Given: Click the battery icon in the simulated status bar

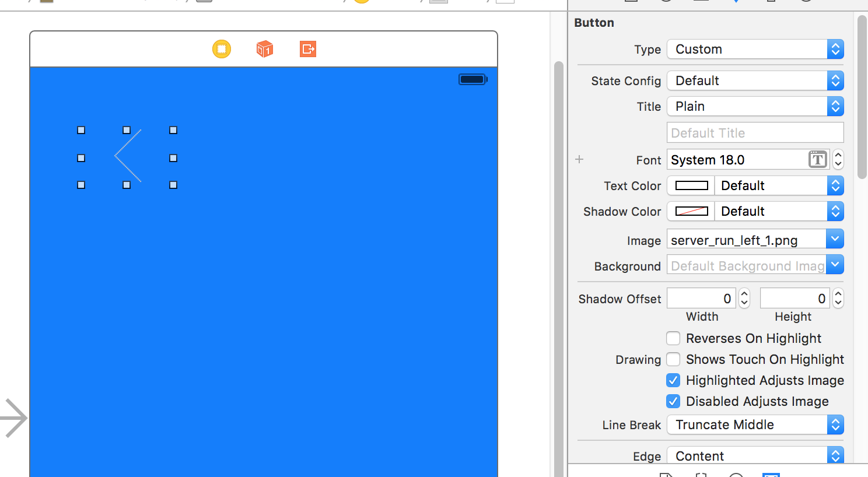Looking at the screenshot, I should coord(473,79).
